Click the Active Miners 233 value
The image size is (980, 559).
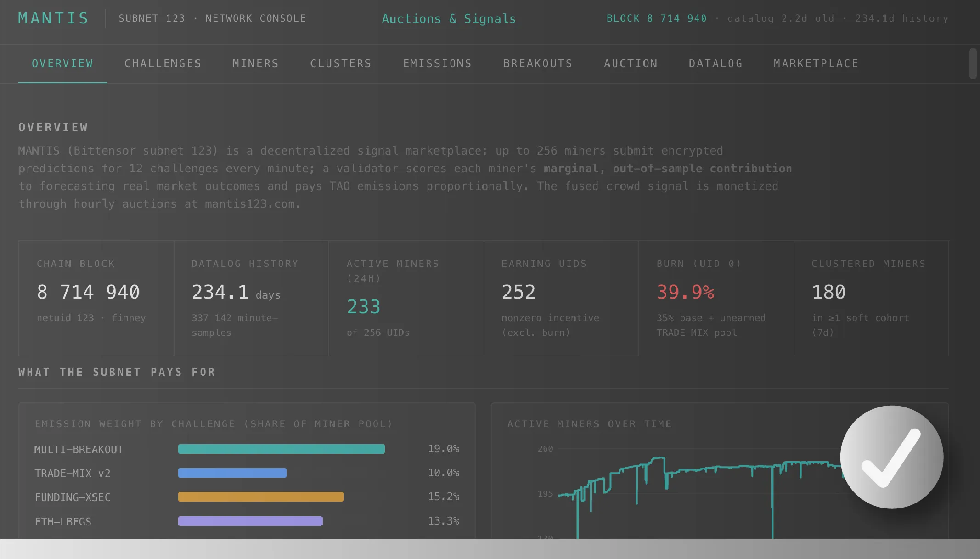[364, 307]
